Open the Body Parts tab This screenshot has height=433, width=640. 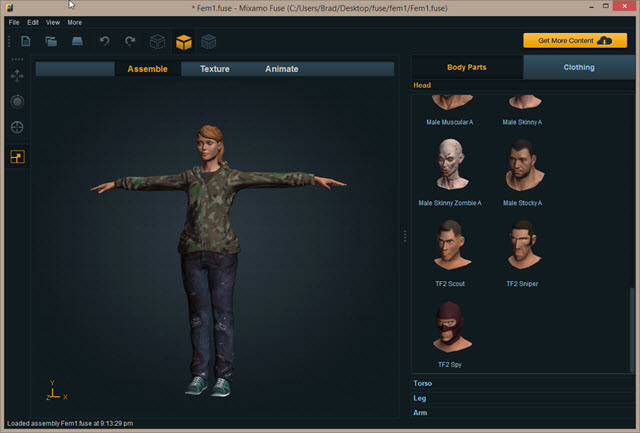pyautogui.click(x=467, y=67)
